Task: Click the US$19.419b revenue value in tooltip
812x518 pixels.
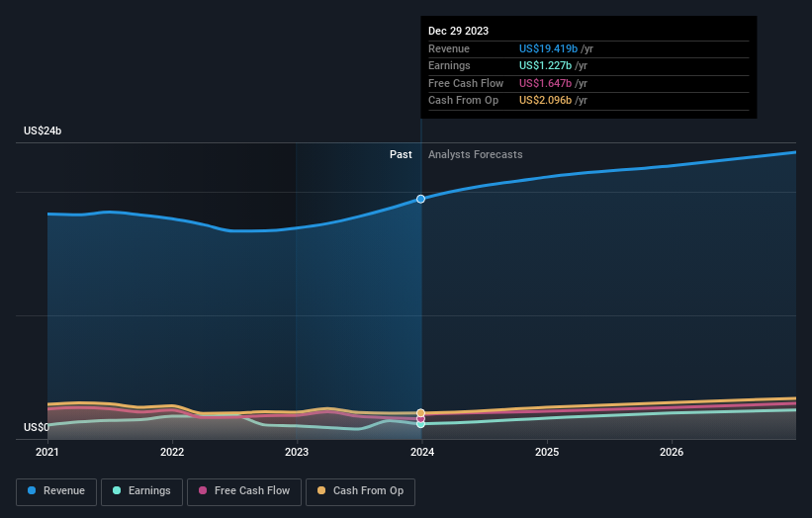Action: tap(548, 49)
